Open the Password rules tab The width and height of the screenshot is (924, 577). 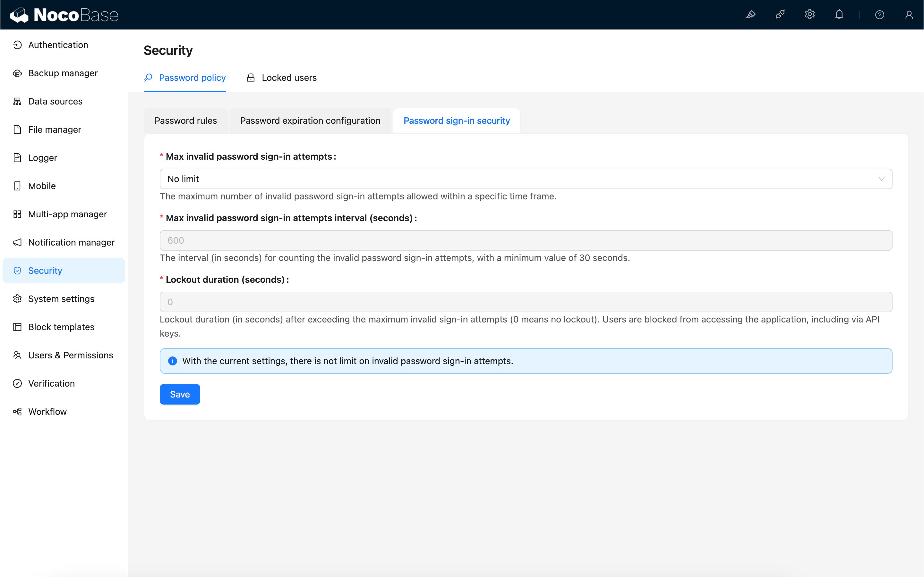tap(185, 121)
